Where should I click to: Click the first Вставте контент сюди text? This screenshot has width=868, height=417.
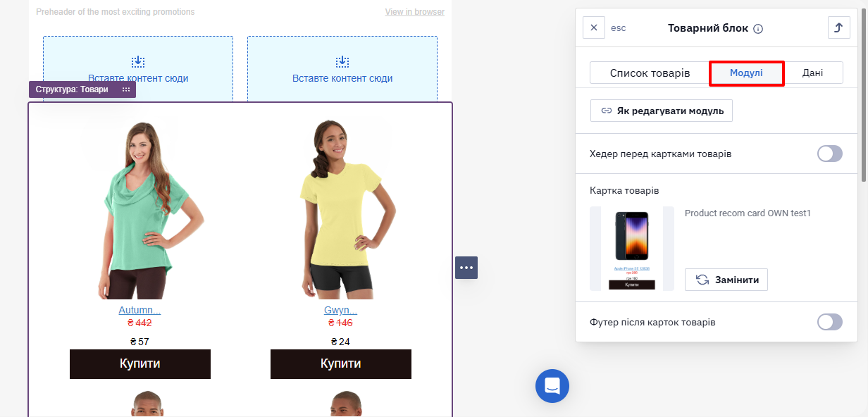138,78
